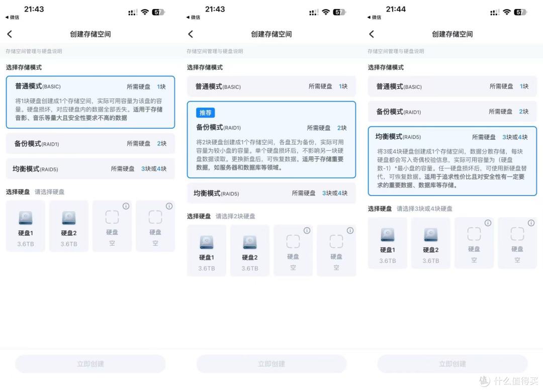The image size is (543, 392).
Task: Open info icon on fourth disk slot, middle screen
Action: [350, 230]
